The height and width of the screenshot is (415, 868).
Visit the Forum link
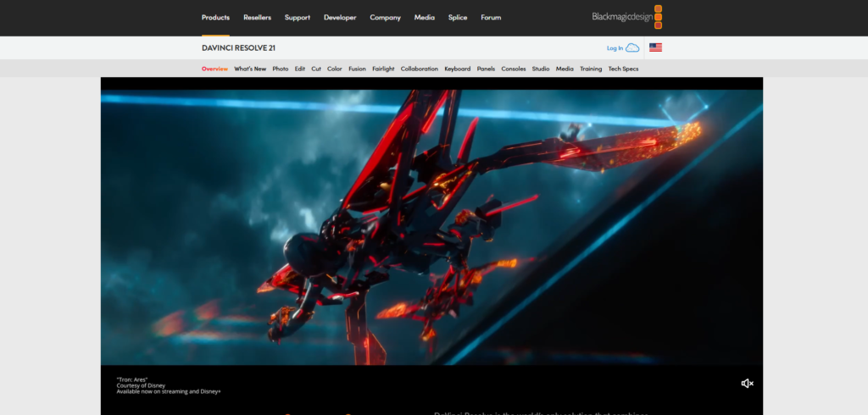click(491, 18)
